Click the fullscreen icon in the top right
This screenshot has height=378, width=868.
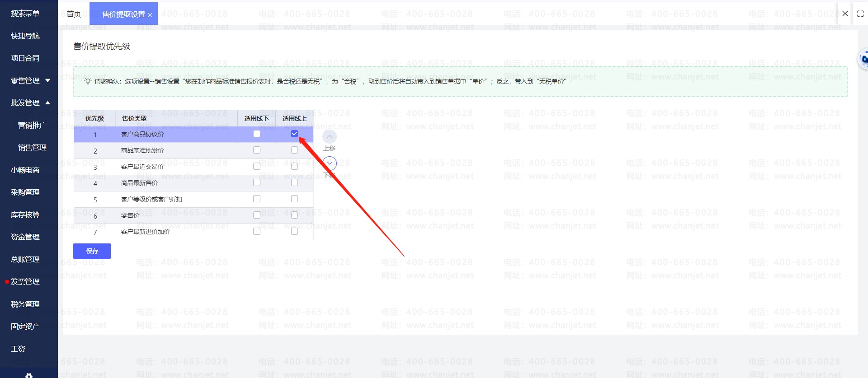pos(860,14)
